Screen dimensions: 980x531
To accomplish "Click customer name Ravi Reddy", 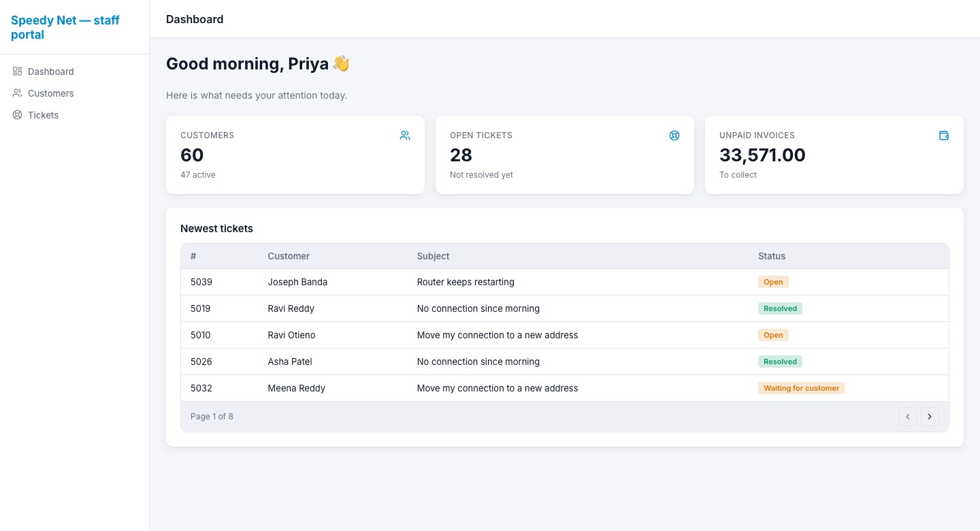I will pyautogui.click(x=291, y=308).
